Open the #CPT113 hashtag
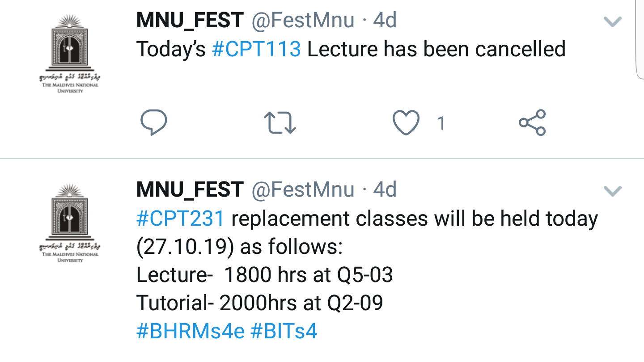The height and width of the screenshot is (362, 644). point(256,49)
